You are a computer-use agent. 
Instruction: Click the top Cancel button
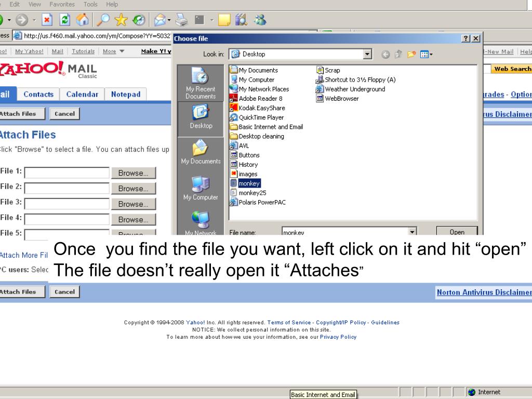(x=64, y=114)
